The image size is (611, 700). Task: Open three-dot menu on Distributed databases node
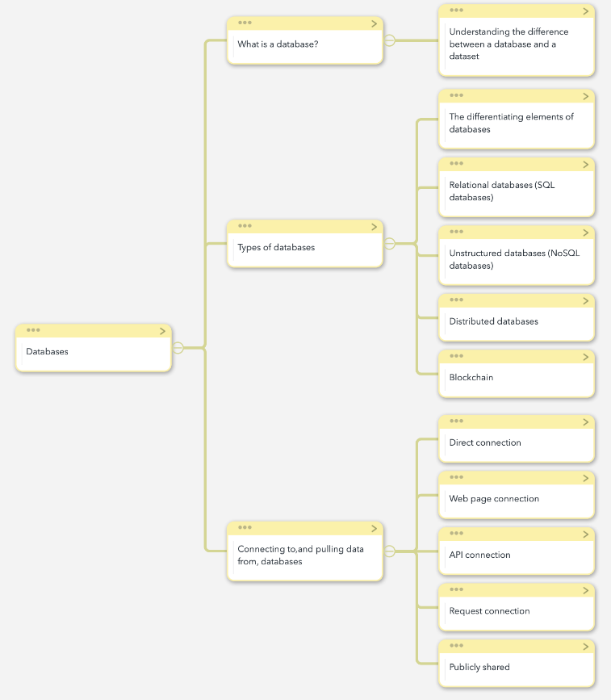456,300
